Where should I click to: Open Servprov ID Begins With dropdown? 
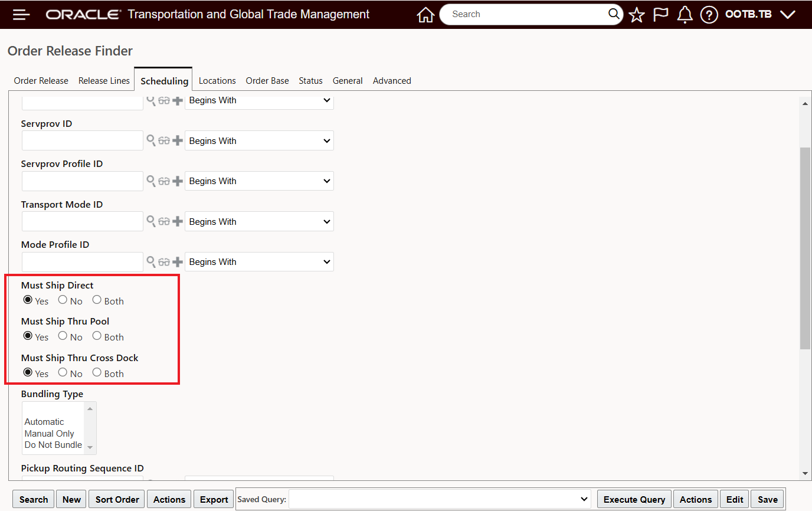pyautogui.click(x=259, y=141)
